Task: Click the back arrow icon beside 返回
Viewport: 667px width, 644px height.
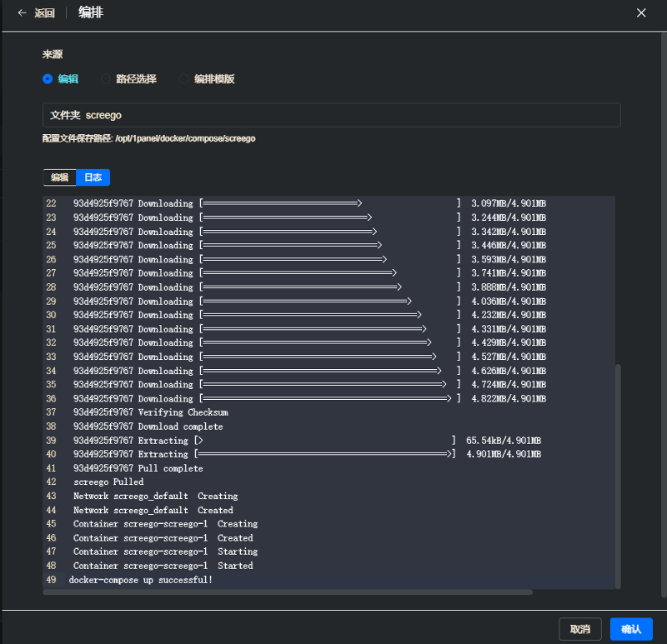Action: pos(23,12)
